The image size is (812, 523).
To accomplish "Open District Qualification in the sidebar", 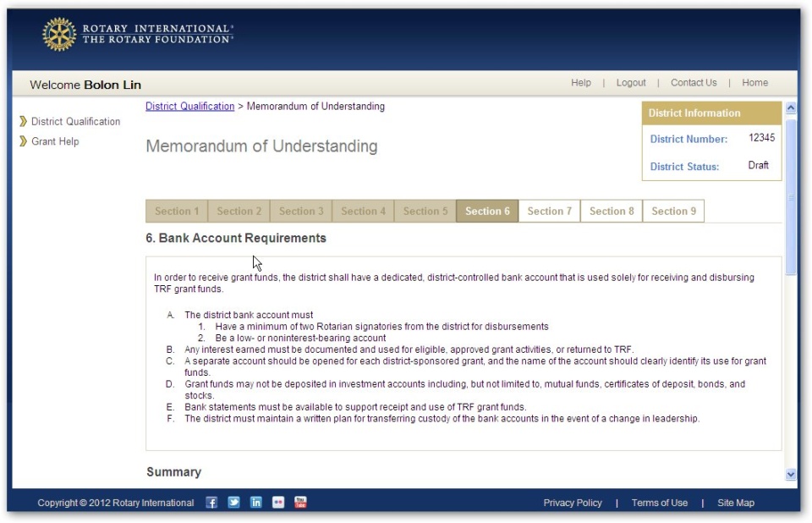I will click(x=75, y=121).
